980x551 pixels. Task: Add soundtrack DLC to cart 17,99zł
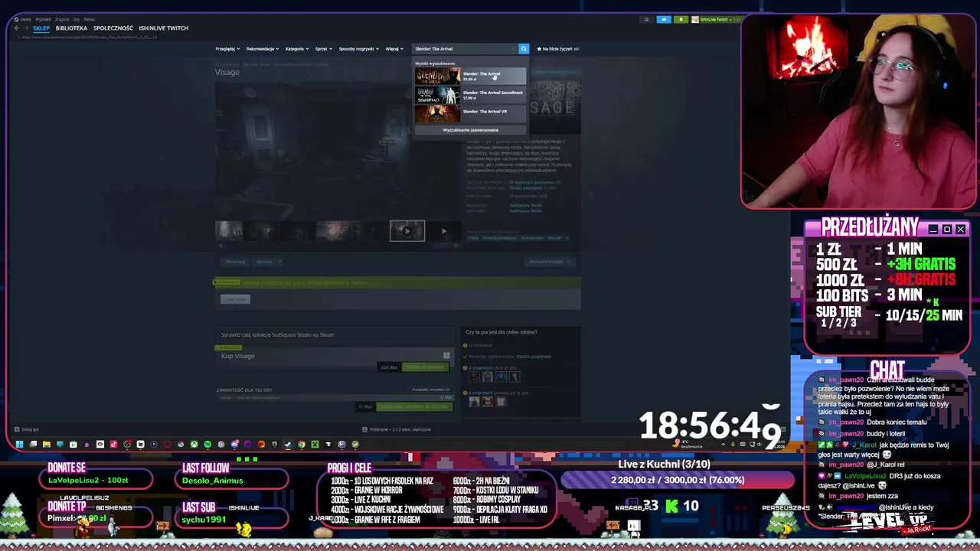pos(414,407)
